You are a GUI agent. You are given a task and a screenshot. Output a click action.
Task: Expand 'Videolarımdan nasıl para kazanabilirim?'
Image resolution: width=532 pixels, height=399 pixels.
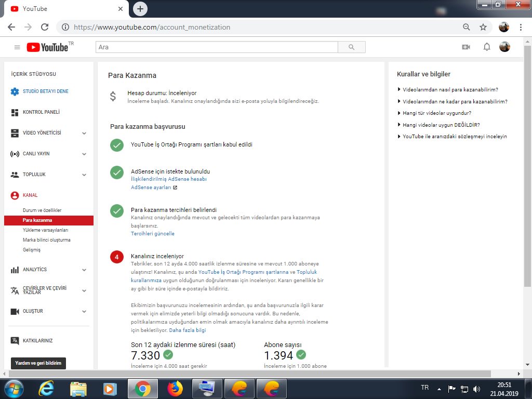click(x=447, y=89)
